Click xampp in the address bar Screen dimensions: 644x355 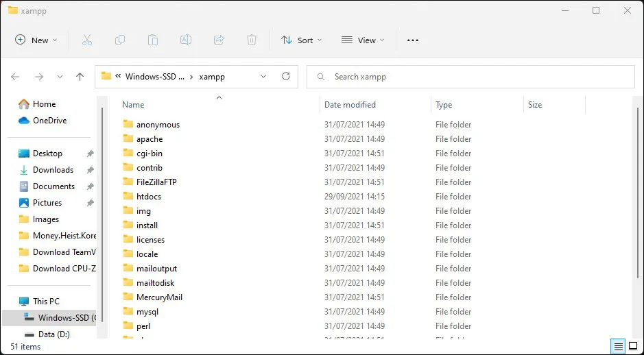pos(212,77)
